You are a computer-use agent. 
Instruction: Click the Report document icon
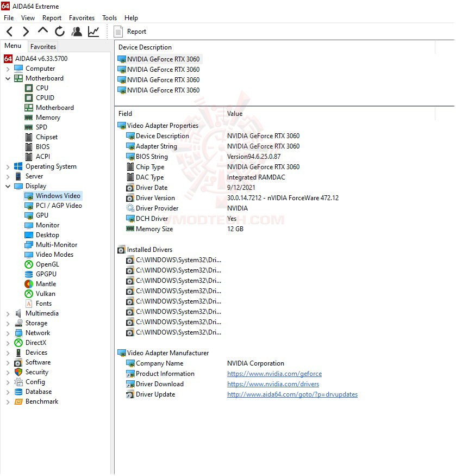tap(118, 32)
